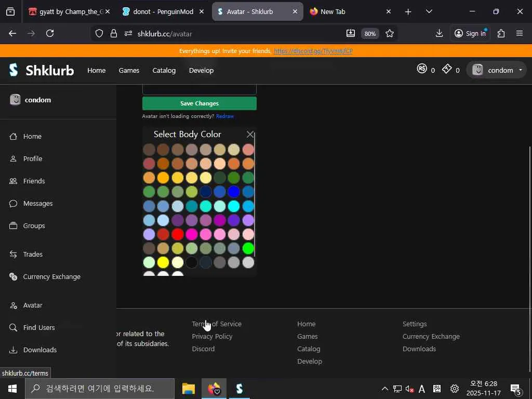The image size is (532, 399).
Task: Click the tickets currency icon
Action: tap(447, 69)
